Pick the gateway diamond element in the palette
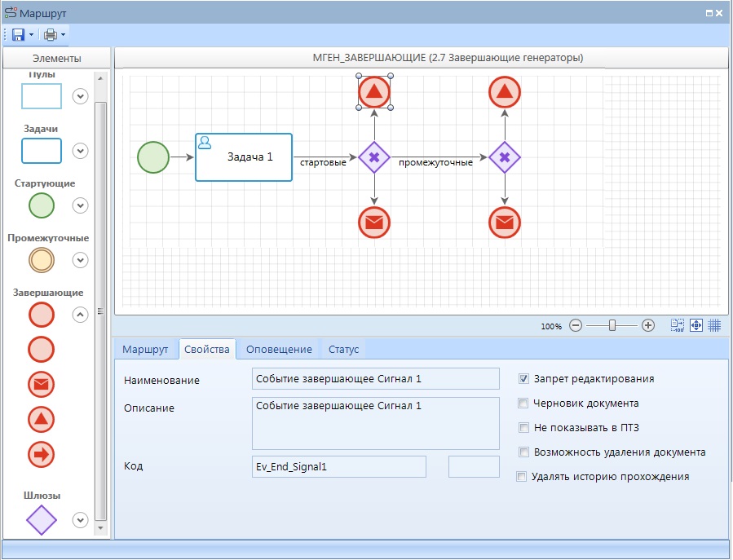 [x=42, y=519]
